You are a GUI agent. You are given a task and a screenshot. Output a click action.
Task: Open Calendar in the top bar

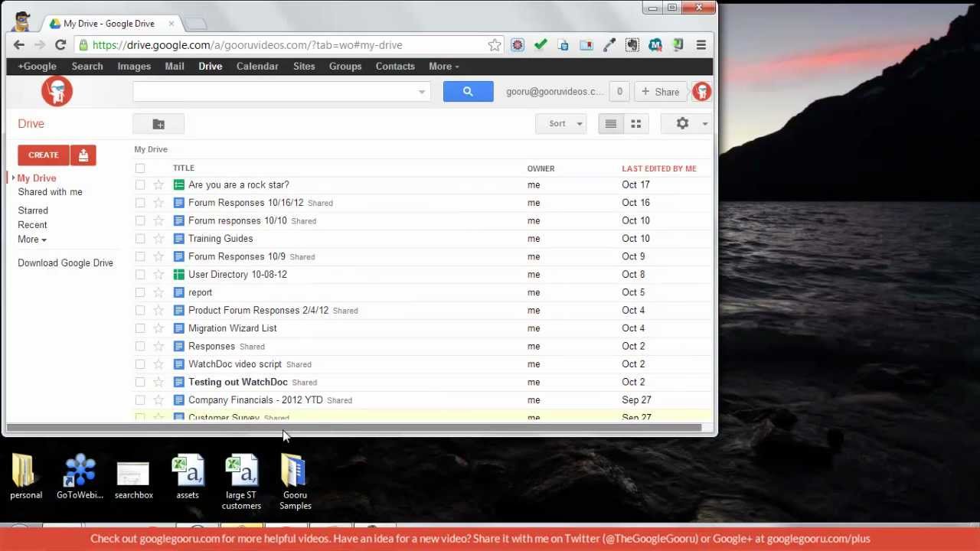257,67
